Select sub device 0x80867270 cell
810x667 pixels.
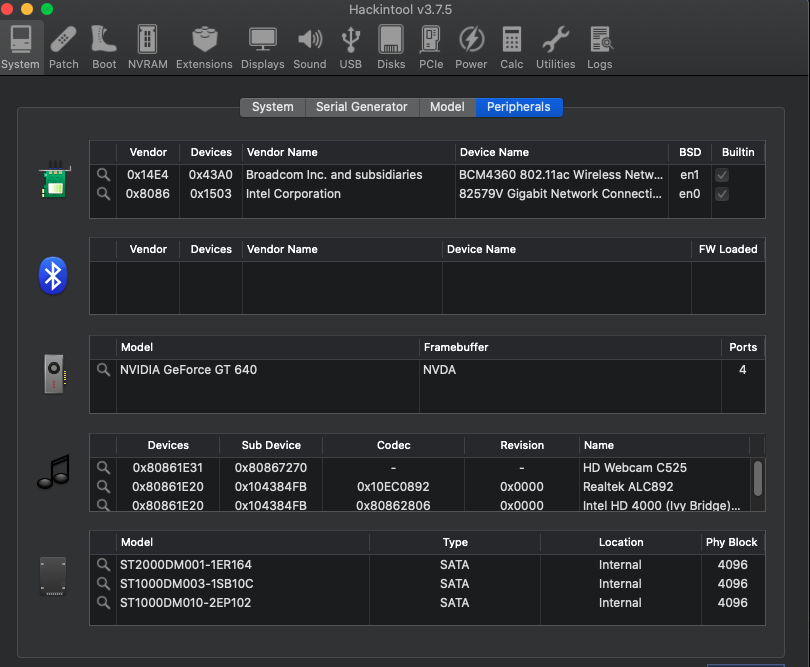pos(271,468)
